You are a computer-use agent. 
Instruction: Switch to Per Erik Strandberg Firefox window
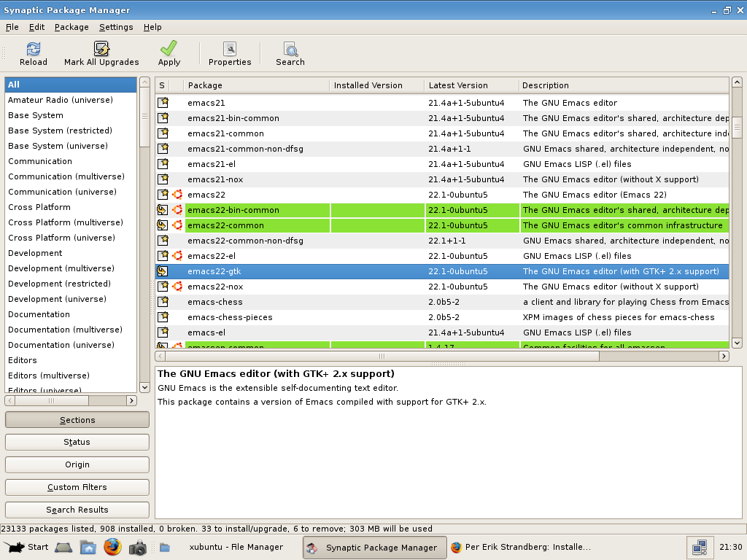point(521,547)
